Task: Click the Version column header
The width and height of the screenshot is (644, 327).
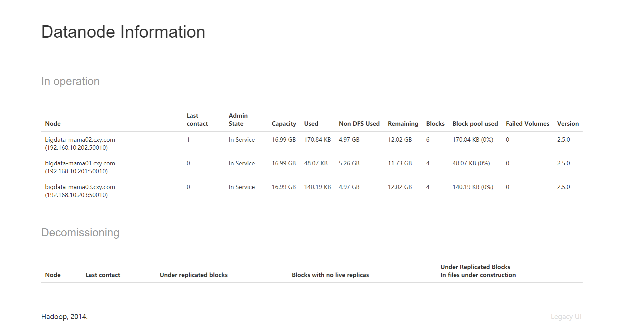Action: point(568,124)
